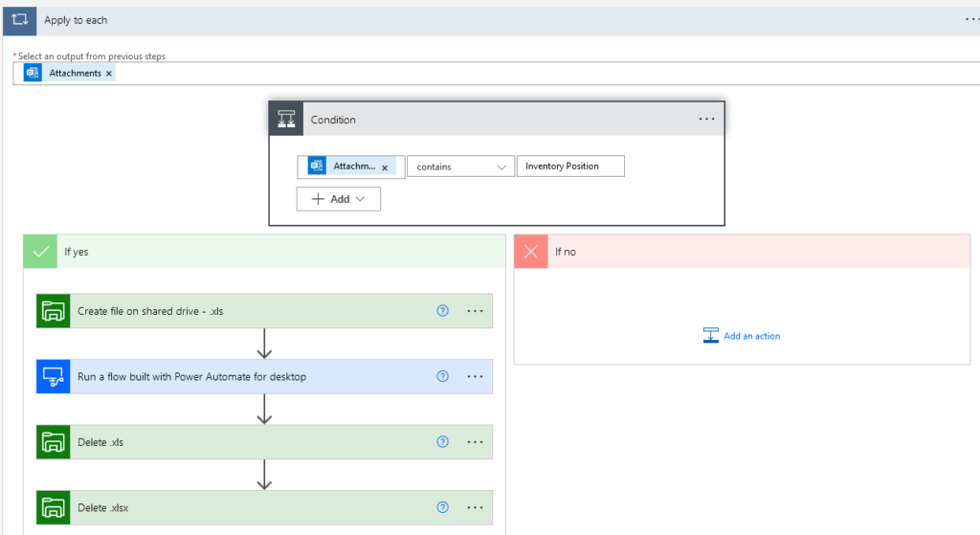This screenshot has height=535, width=980.
Task: Open help for Create file on shared drive
Action: pos(442,311)
